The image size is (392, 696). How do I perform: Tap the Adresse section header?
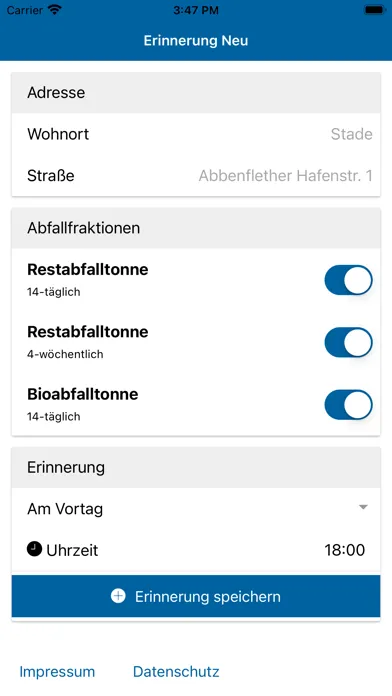196,92
